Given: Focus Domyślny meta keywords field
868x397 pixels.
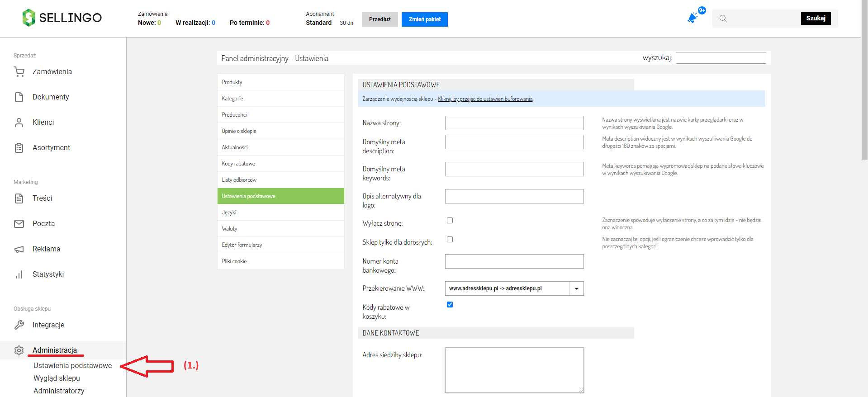Looking at the screenshot, I should pyautogui.click(x=514, y=169).
